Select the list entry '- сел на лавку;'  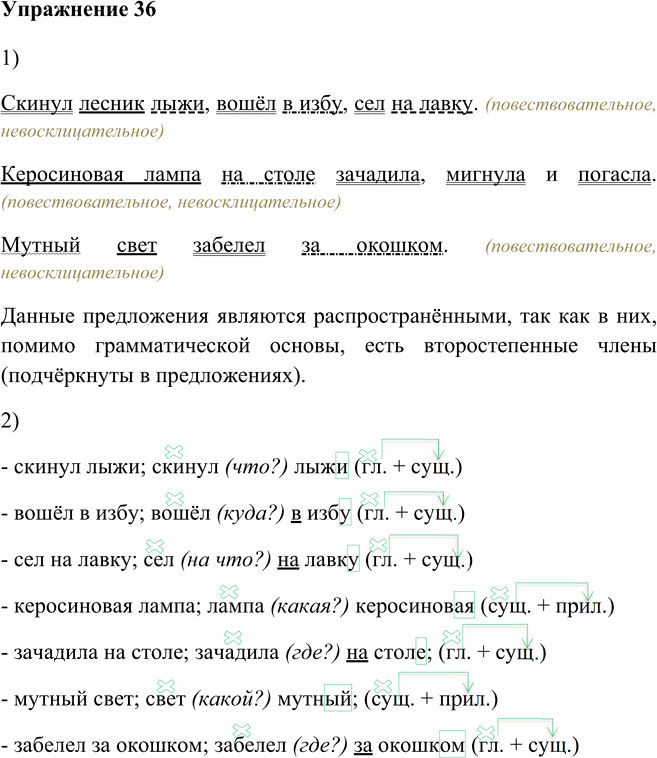click(x=69, y=559)
